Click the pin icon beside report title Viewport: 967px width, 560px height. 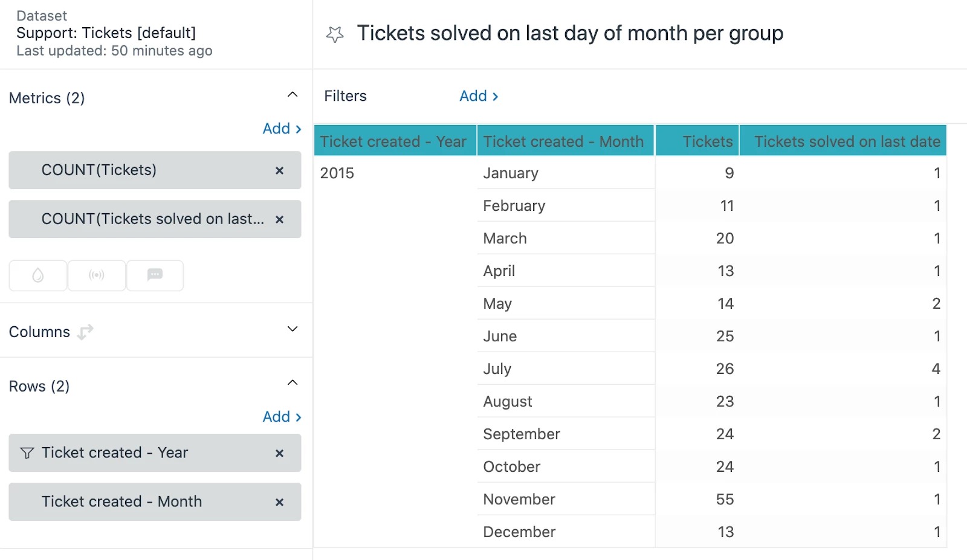[335, 34]
